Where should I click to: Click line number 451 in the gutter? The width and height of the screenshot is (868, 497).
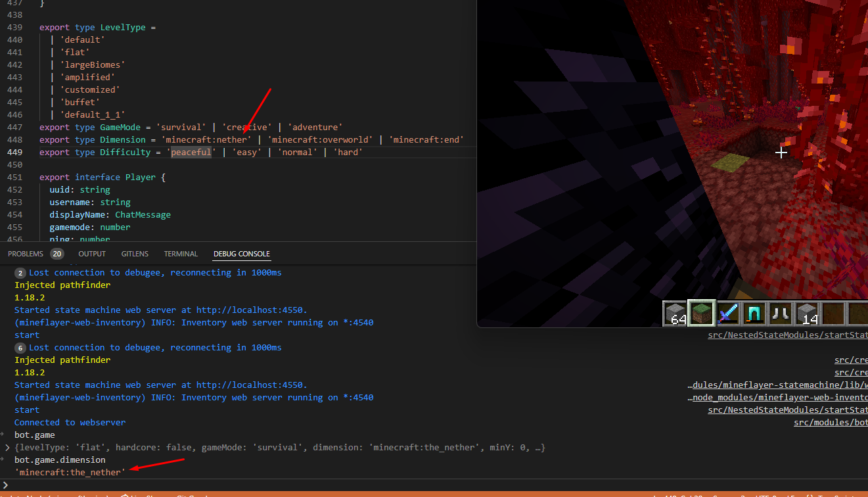14,177
